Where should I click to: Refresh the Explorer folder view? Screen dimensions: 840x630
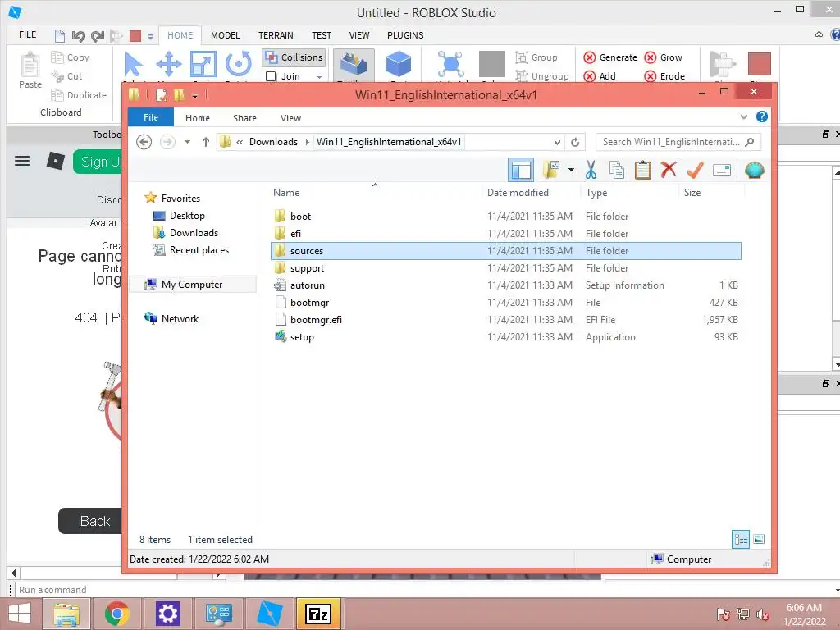click(x=575, y=142)
